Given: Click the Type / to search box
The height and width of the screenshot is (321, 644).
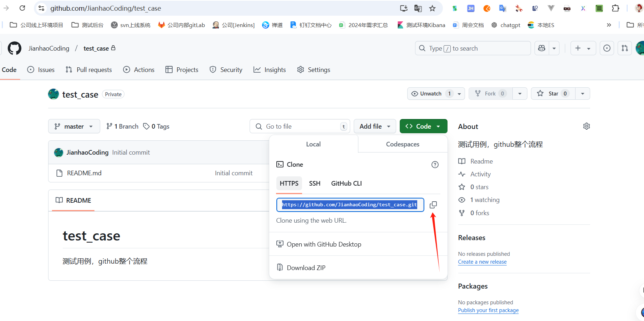Looking at the screenshot, I should (x=473, y=48).
